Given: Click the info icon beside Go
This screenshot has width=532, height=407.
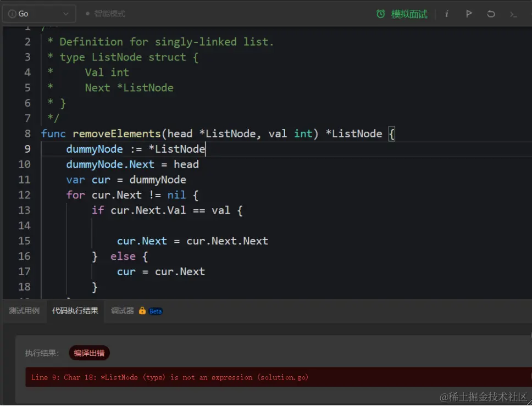Looking at the screenshot, I should coord(12,14).
